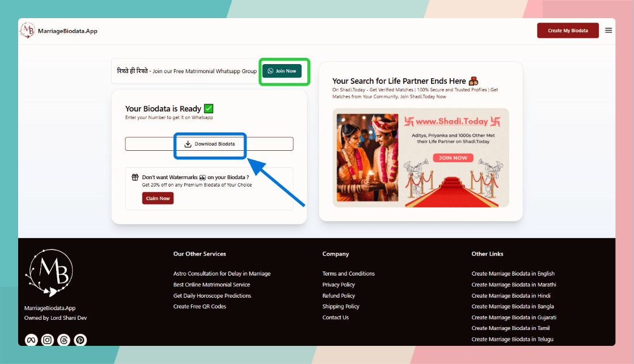Open the Threads icon in footer

tap(64, 340)
